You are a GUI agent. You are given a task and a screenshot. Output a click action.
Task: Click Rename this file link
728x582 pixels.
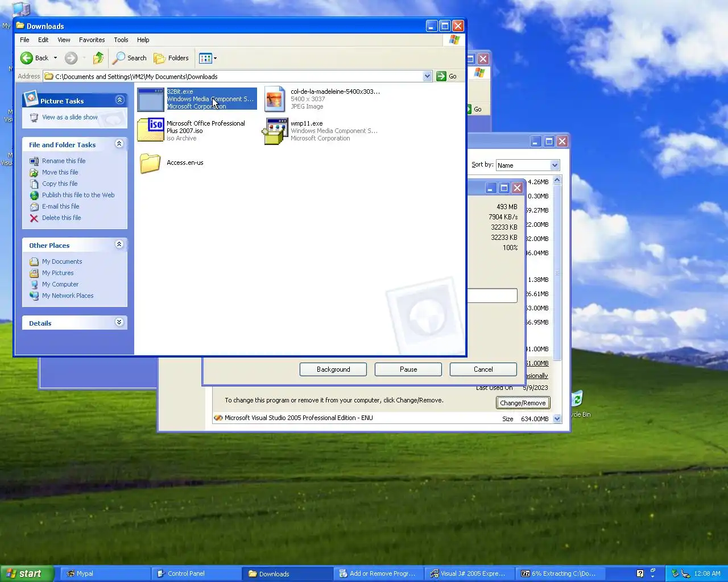point(64,161)
